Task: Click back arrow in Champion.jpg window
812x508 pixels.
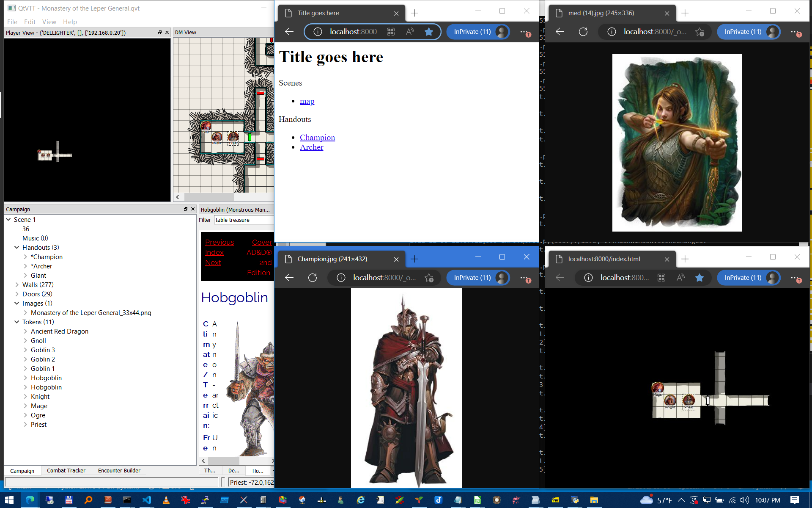Action: pos(289,278)
